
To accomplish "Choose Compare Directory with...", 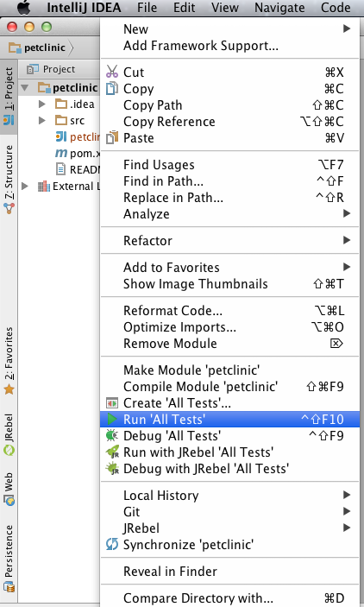I will coord(229,598).
